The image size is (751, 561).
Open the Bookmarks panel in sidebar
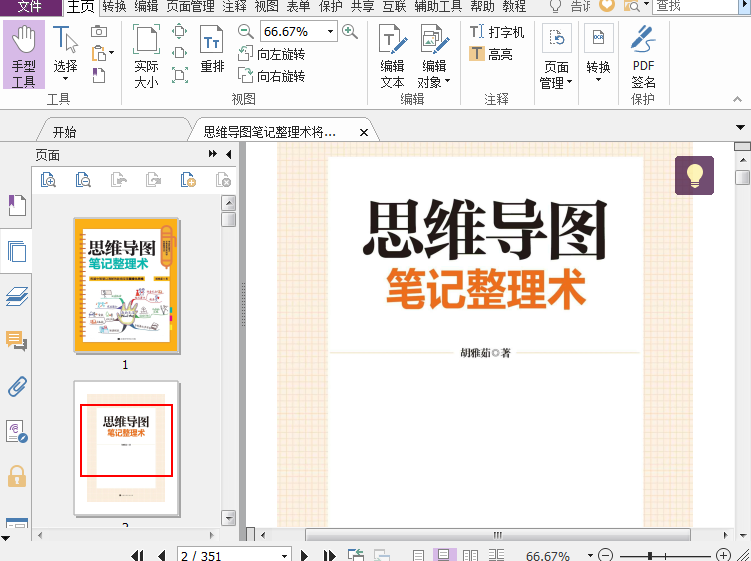(x=17, y=206)
